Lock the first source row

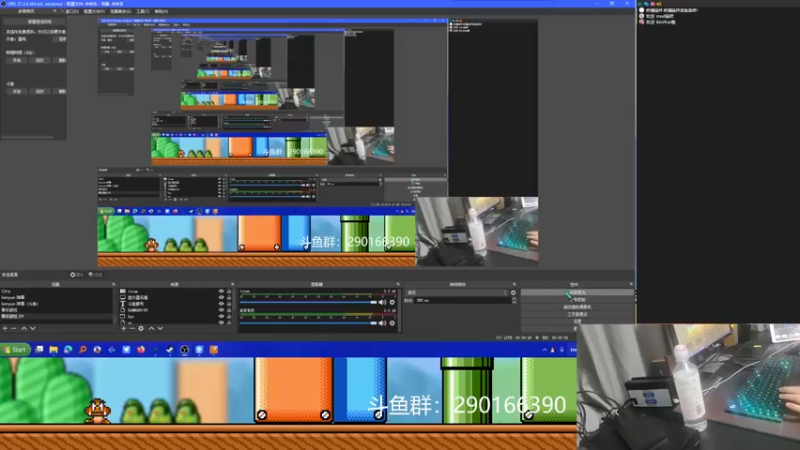229,291
